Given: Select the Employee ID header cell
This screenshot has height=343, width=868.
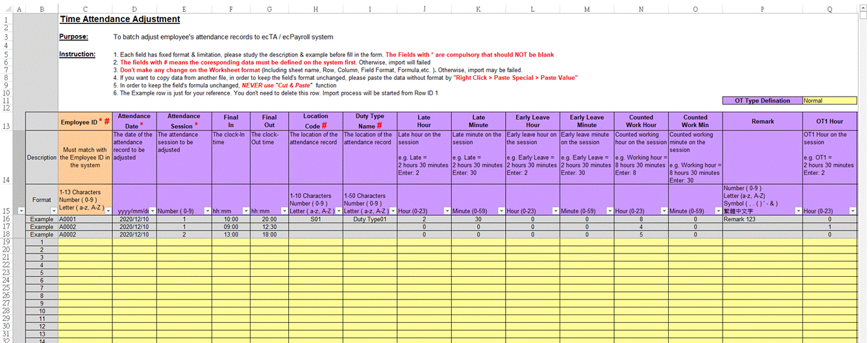Looking at the screenshot, I should [x=85, y=121].
